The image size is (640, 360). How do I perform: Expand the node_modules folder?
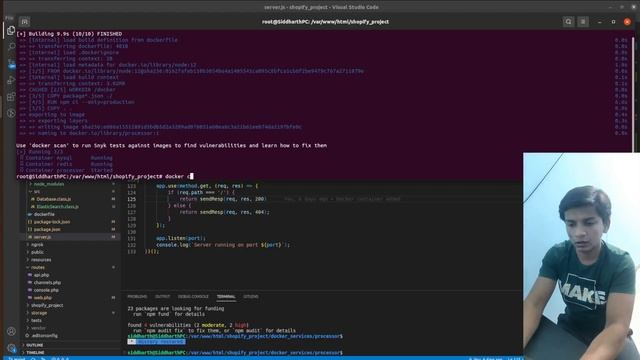pos(49,184)
